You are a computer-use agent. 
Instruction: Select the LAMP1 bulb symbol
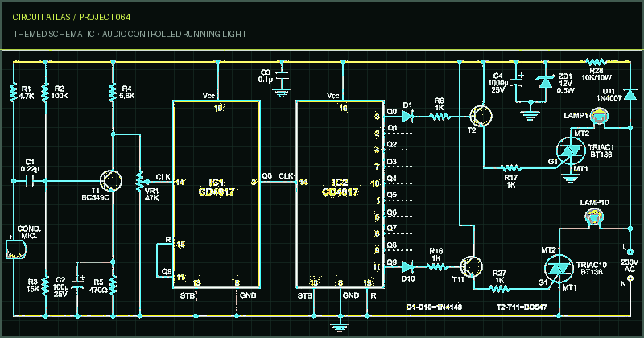(599, 117)
